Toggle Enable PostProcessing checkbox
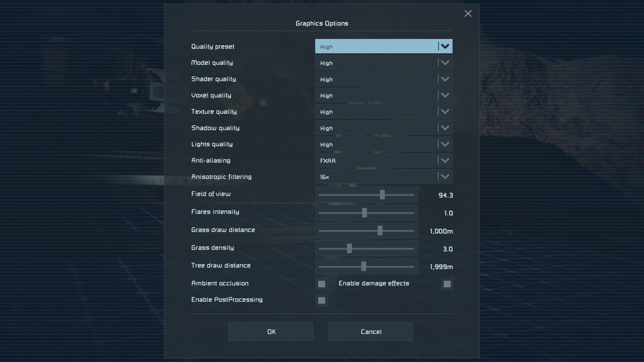Image resolution: width=644 pixels, height=362 pixels. [x=321, y=300]
